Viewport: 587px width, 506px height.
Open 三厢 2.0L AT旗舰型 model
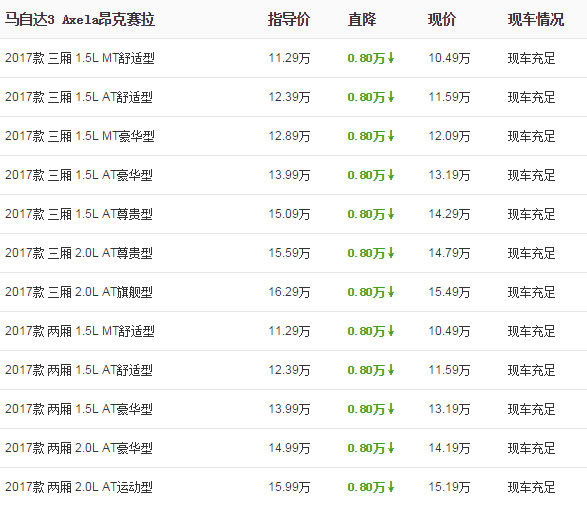click(x=79, y=292)
